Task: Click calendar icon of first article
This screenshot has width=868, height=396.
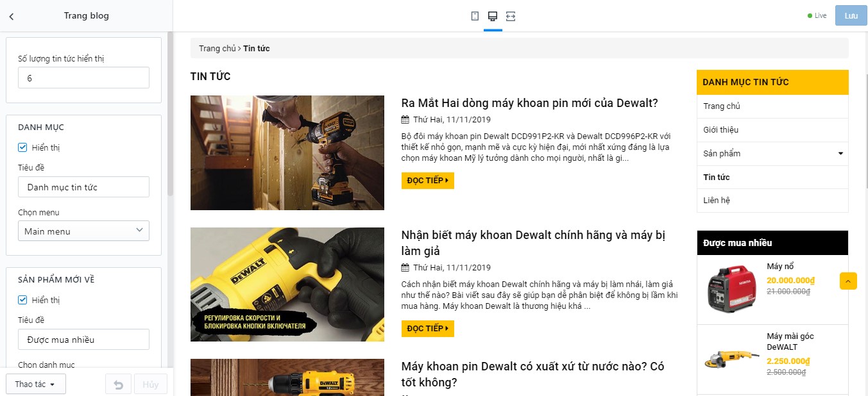Action: [405, 119]
